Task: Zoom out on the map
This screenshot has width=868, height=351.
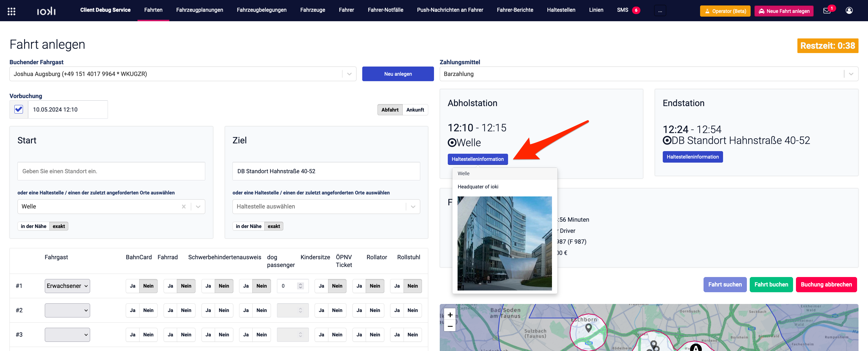Action: [450, 326]
